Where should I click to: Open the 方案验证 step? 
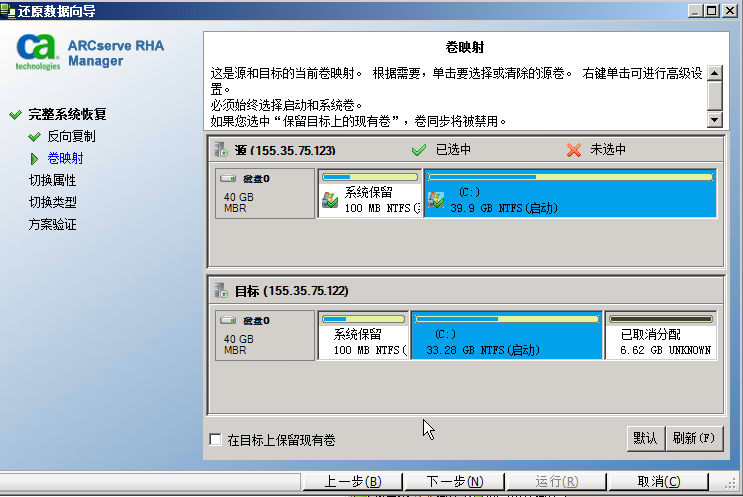52,224
